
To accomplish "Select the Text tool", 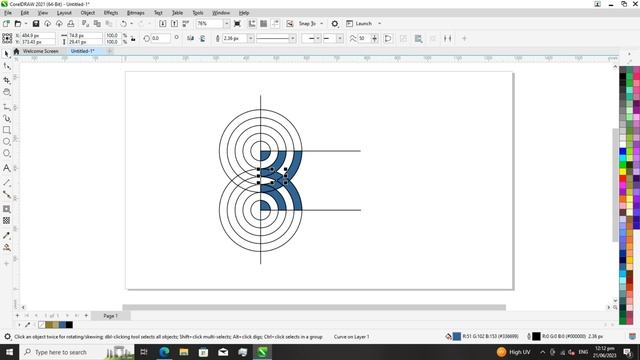I will pos(7,168).
